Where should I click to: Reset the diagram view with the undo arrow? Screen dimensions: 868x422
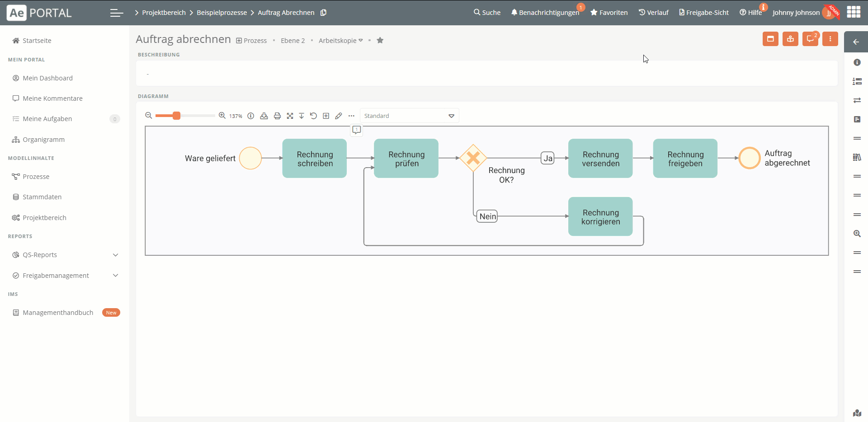tap(313, 116)
